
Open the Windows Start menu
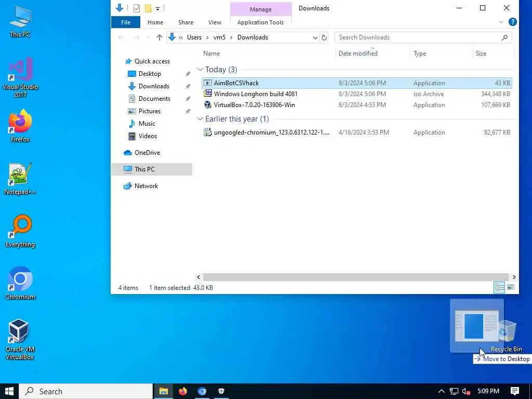(x=9, y=391)
